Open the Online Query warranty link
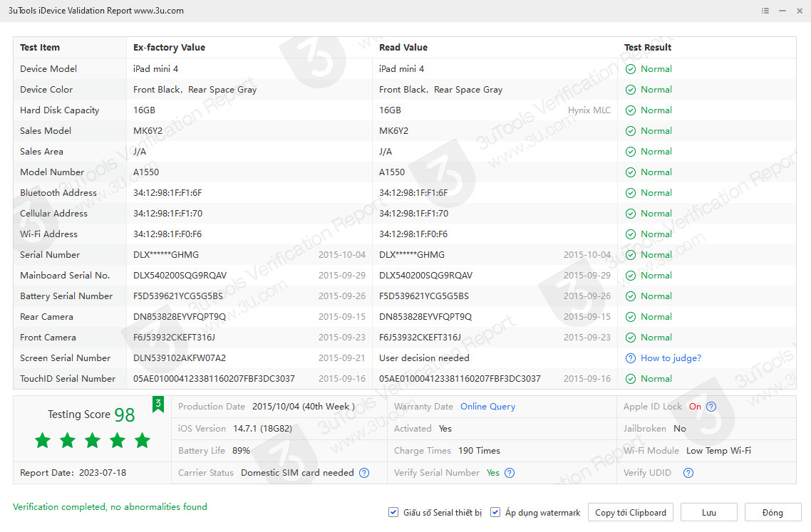 pyautogui.click(x=487, y=407)
